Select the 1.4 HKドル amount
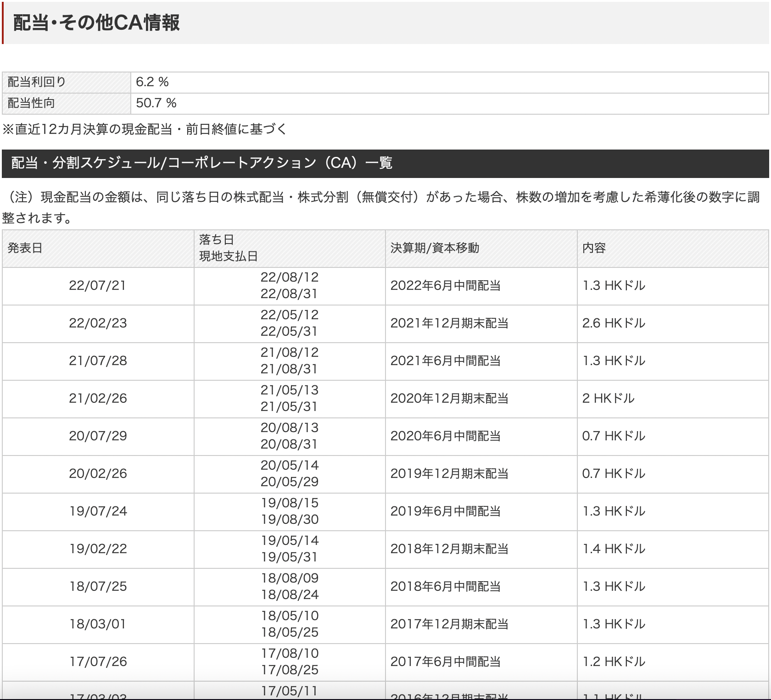This screenshot has width=771, height=700. click(x=614, y=549)
